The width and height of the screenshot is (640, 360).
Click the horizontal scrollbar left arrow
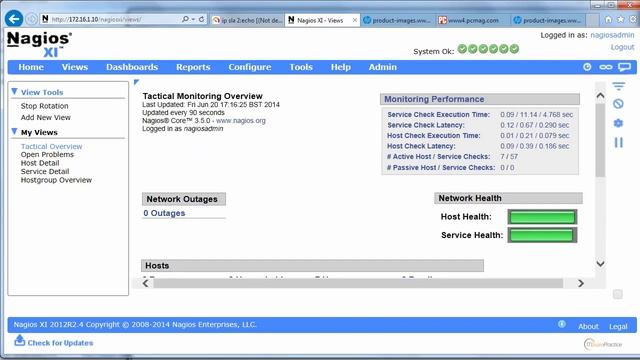pos(146,283)
